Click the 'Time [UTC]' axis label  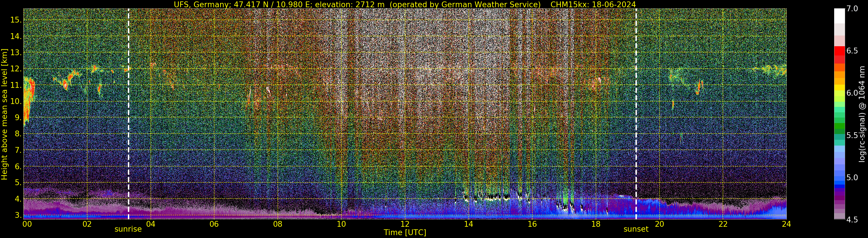click(x=405, y=233)
